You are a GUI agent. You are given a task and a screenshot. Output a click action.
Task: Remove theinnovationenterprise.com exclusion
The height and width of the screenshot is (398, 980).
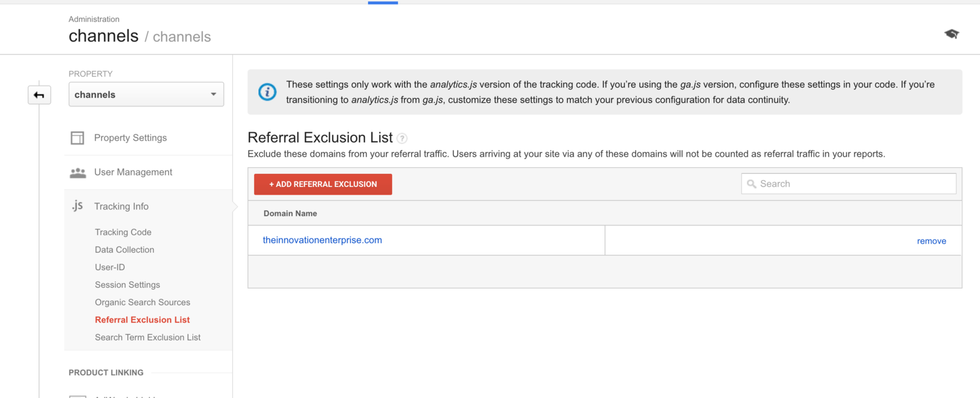coord(932,241)
